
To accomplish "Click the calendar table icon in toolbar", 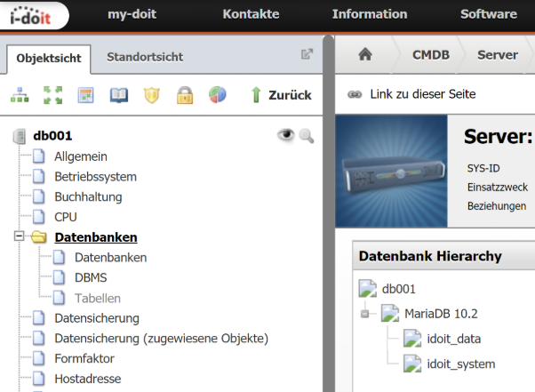I will [x=85, y=94].
